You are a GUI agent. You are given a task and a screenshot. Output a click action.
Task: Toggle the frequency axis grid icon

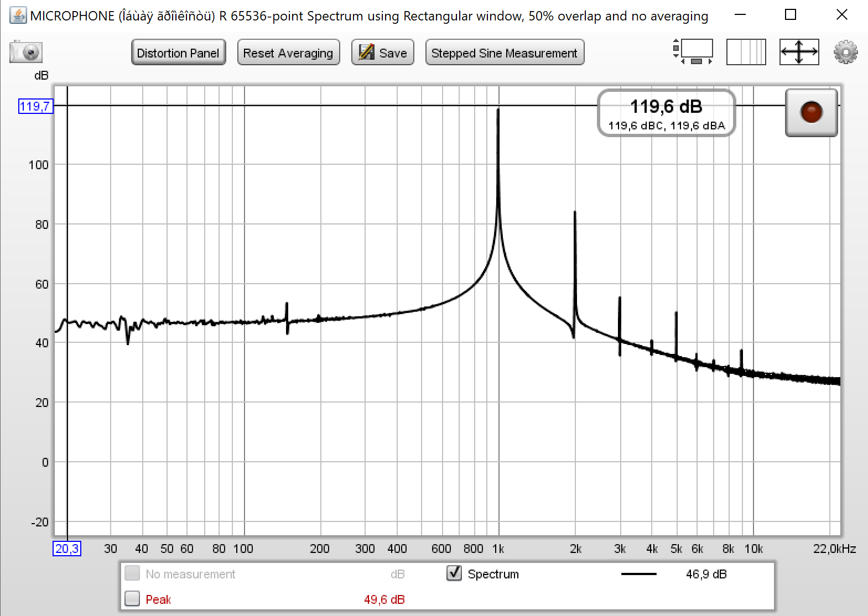746,52
